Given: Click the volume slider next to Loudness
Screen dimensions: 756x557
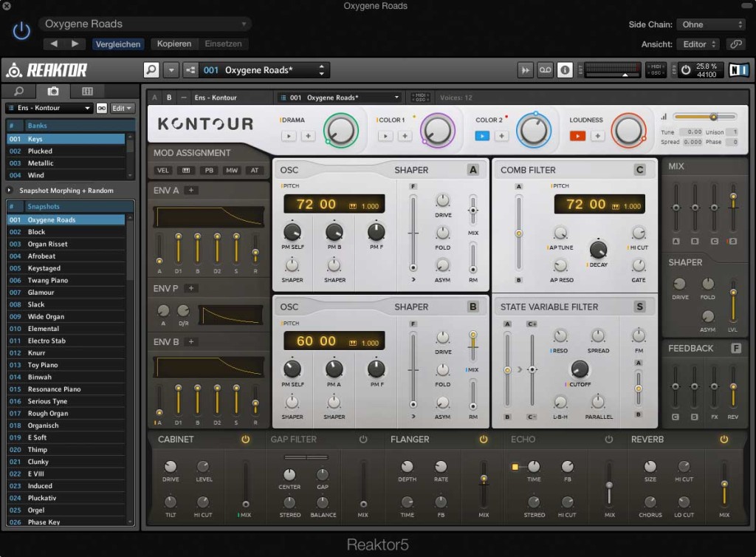Looking at the screenshot, I should coord(713,117).
